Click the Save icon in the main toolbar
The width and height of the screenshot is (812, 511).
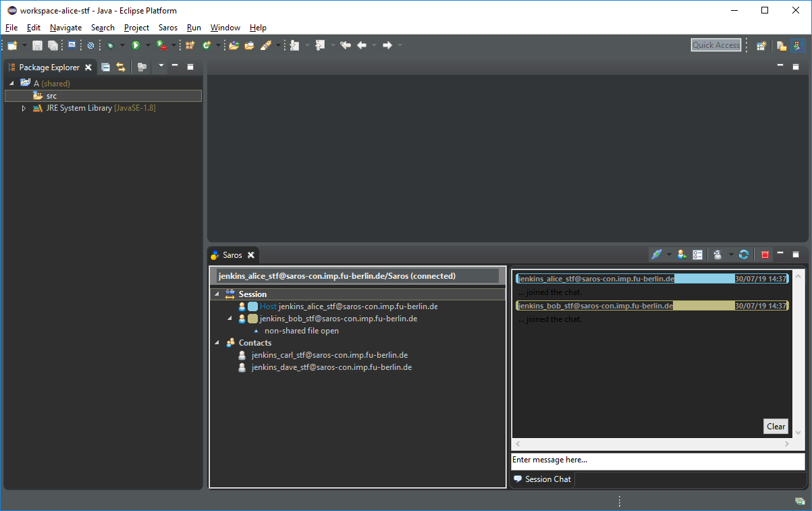click(37, 45)
